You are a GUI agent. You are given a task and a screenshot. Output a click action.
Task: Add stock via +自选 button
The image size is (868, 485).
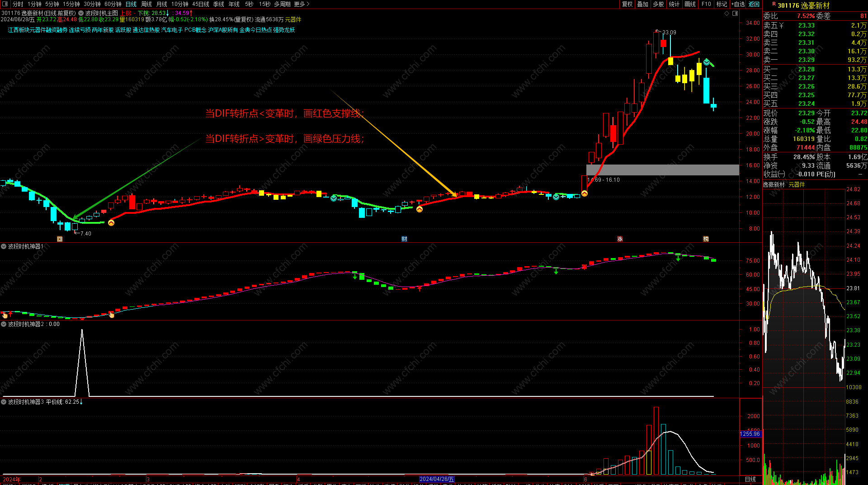(x=738, y=4)
